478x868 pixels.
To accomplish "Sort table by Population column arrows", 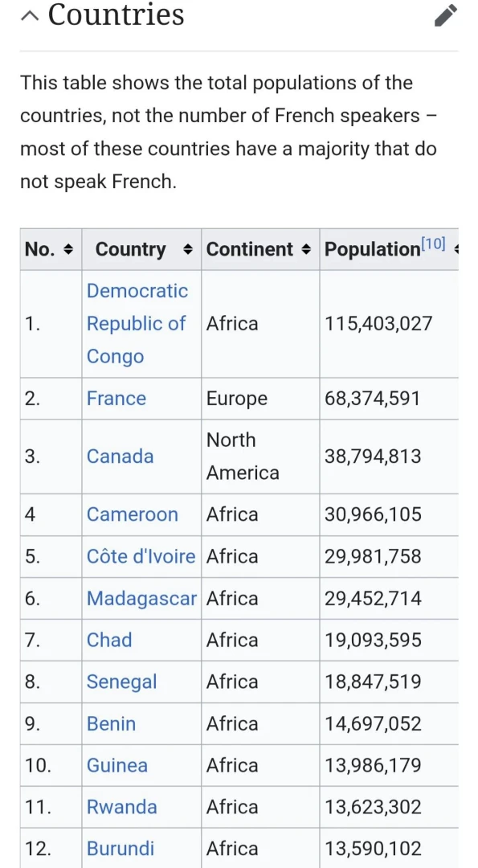I will (x=456, y=250).
